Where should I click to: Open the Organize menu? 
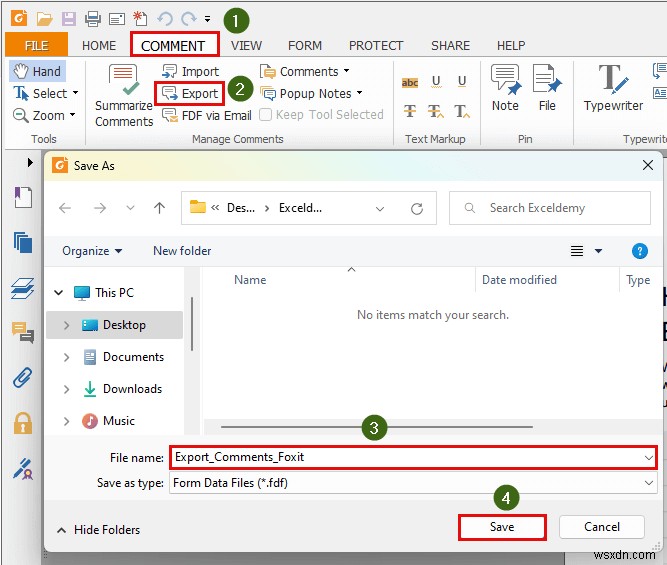[x=92, y=251]
